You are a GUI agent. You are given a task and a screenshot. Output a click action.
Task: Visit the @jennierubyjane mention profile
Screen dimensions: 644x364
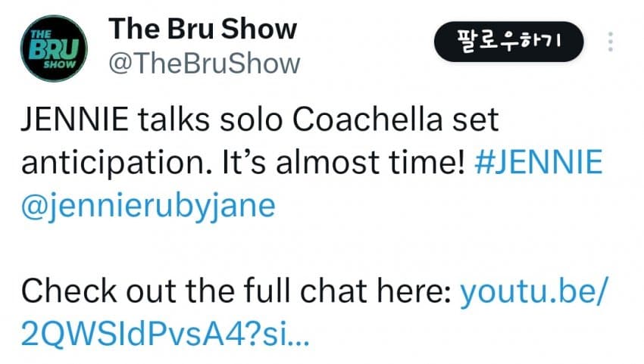click(x=147, y=206)
